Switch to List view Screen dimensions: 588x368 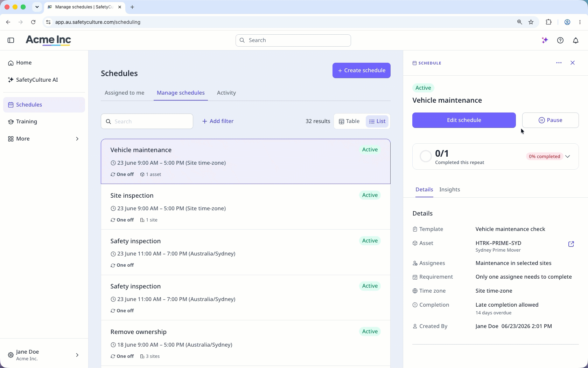(x=377, y=121)
